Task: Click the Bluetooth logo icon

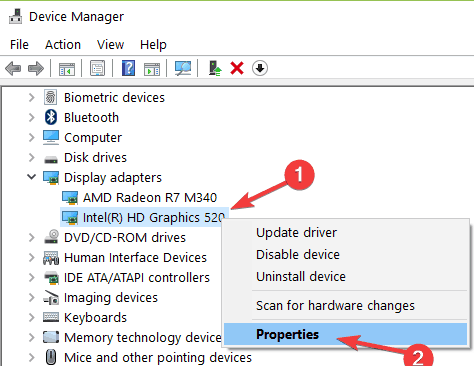Action: coord(51,117)
